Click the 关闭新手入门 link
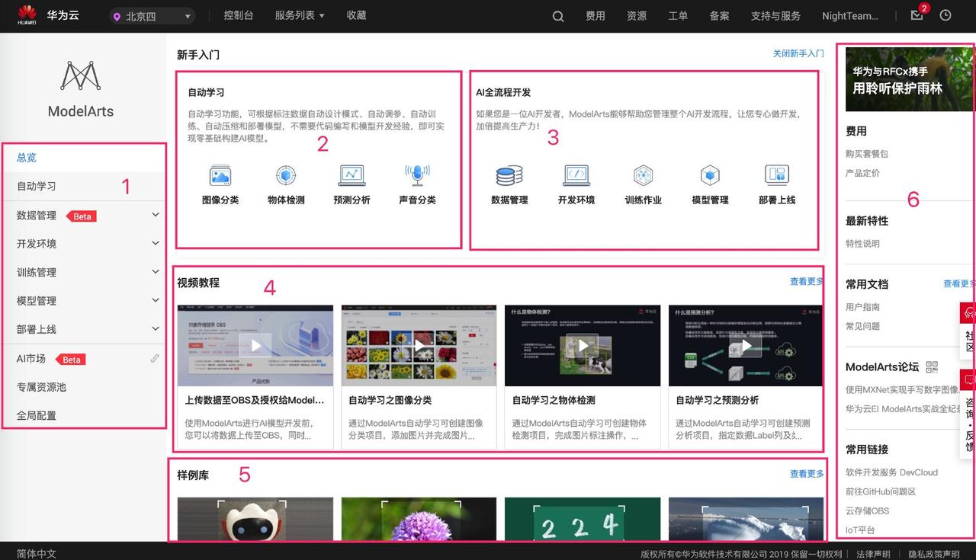 tap(798, 54)
